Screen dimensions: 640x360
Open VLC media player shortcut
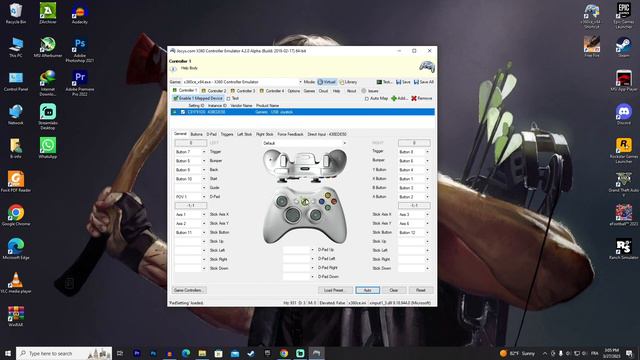[x=16, y=283]
